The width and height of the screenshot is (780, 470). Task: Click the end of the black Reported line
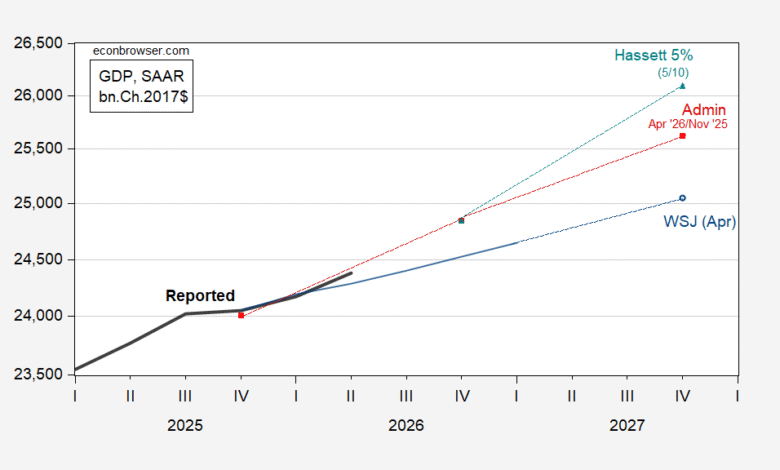(x=351, y=273)
